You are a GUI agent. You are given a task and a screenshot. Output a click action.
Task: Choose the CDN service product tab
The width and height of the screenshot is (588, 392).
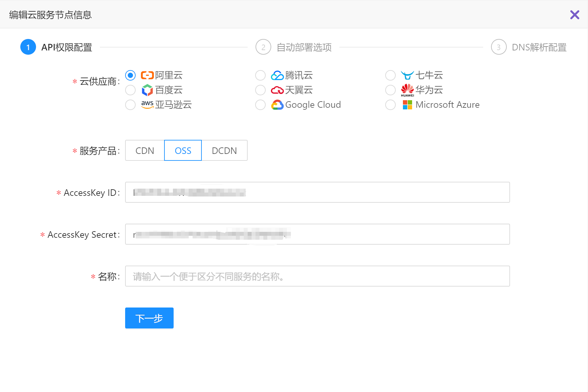point(145,151)
